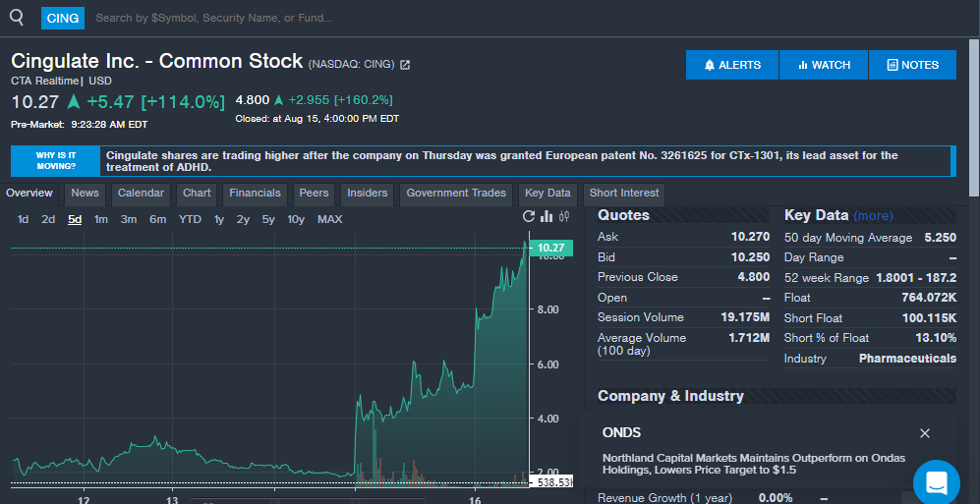Click 52 week Range 1.8001 - 187.2
The height and width of the screenshot is (504, 980).
point(916,278)
